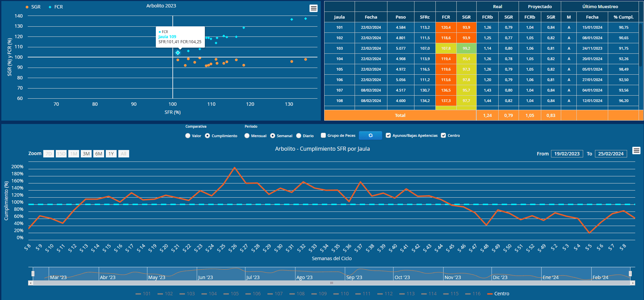
Task: Edit the From date field
Action: point(567,154)
